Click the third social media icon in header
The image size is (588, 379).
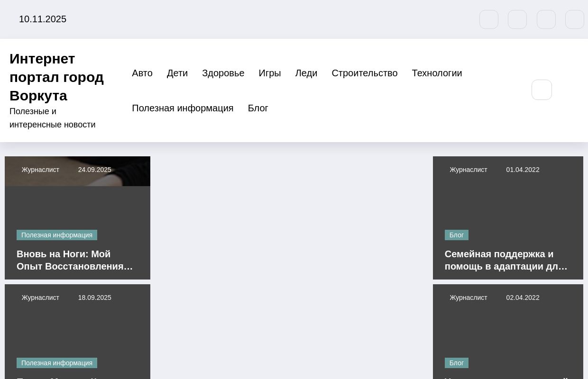(x=546, y=19)
